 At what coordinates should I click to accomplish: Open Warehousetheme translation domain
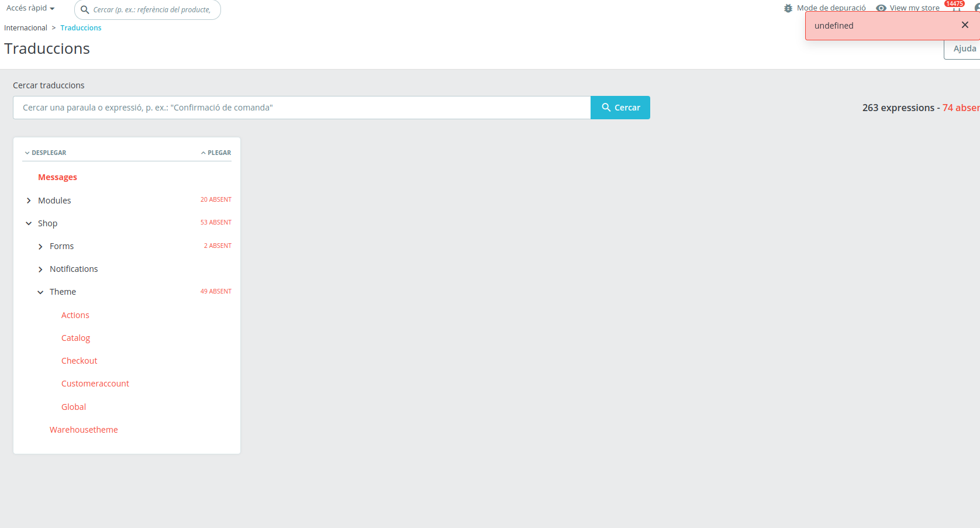(84, 430)
